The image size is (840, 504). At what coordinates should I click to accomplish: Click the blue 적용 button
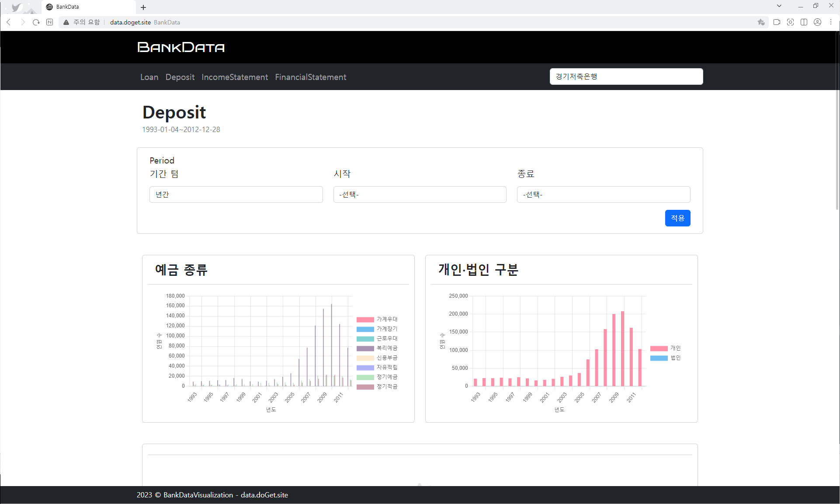pyautogui.click(x=677, y=218)
